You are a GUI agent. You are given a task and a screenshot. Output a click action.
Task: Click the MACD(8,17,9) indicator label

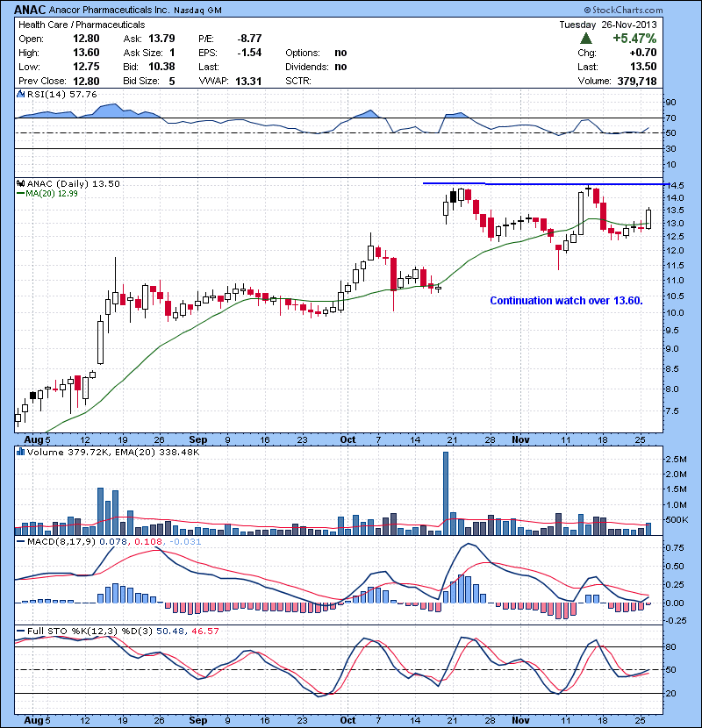[x=61, y=541]
